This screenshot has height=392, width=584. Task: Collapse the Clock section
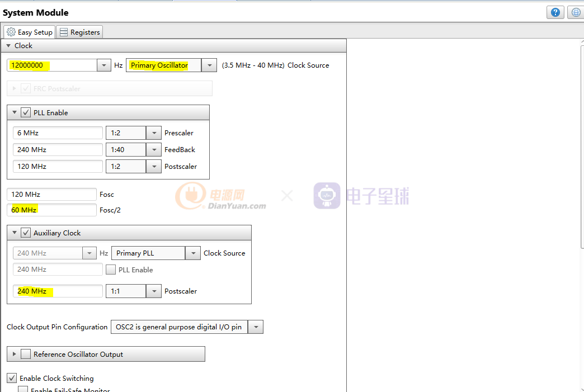click(x=8, y=46)
